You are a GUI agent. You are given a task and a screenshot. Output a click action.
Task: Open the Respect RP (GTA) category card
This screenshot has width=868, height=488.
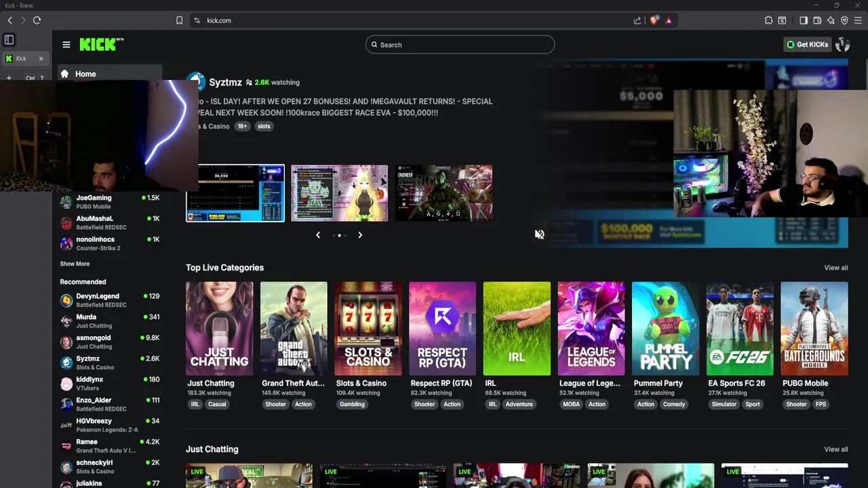click(442, 329)
